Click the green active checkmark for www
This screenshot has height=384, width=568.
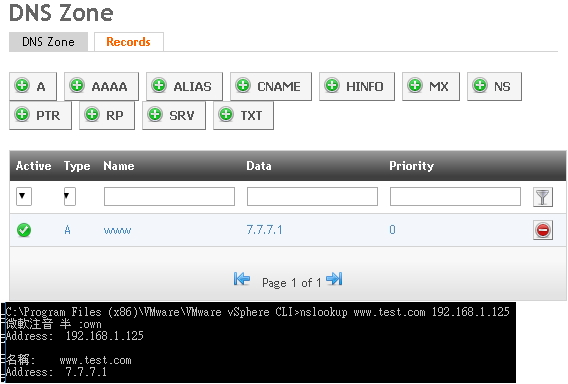point(24,230)
